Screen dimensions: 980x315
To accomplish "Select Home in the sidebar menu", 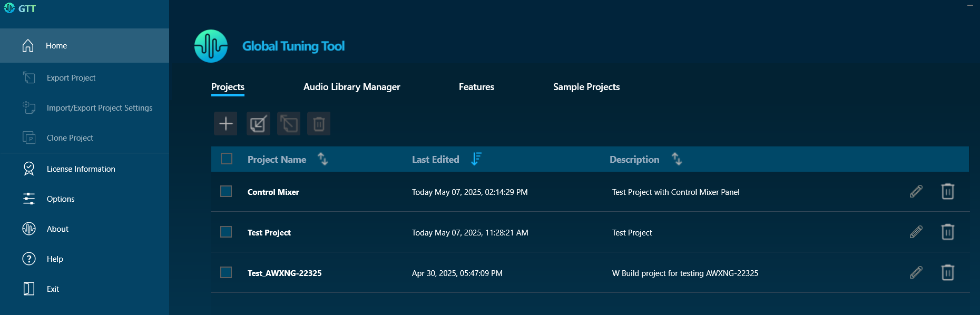I will (84, 46).
